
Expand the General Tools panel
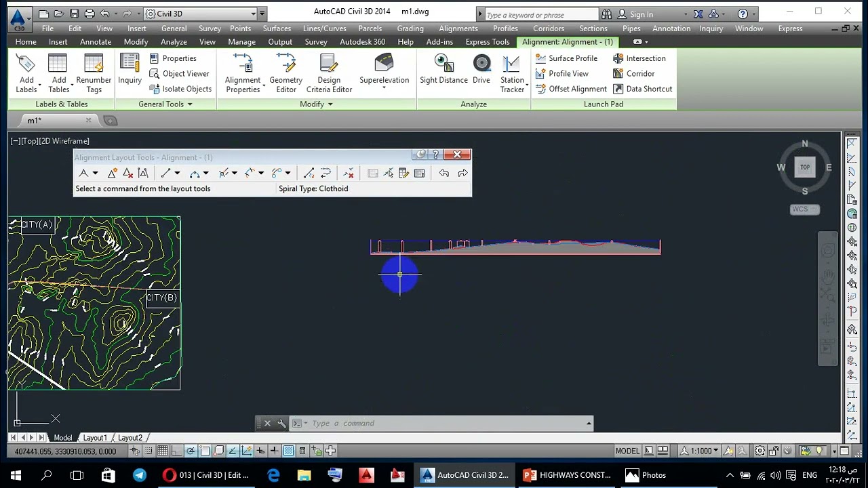click(165, 104)
